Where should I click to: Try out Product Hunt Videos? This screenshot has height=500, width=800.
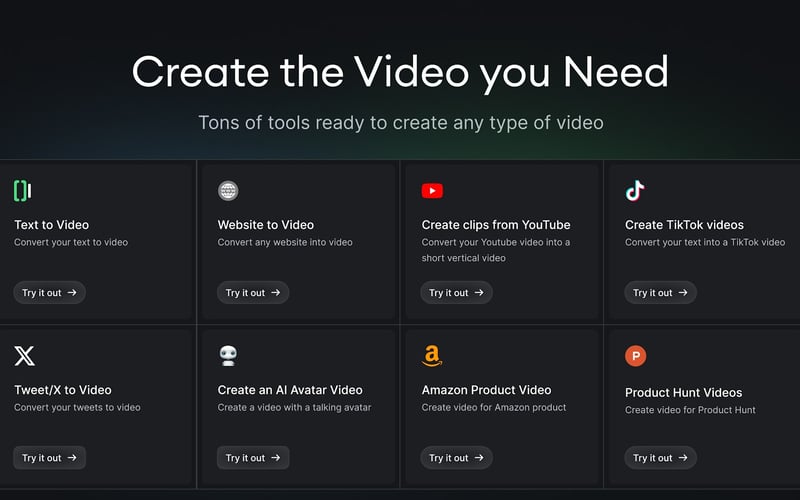point(660,458)
